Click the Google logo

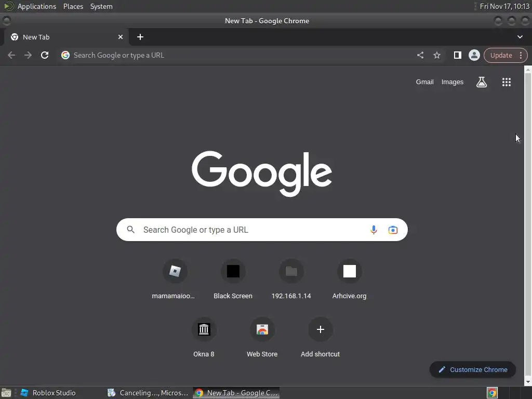(x=262, y=174)
